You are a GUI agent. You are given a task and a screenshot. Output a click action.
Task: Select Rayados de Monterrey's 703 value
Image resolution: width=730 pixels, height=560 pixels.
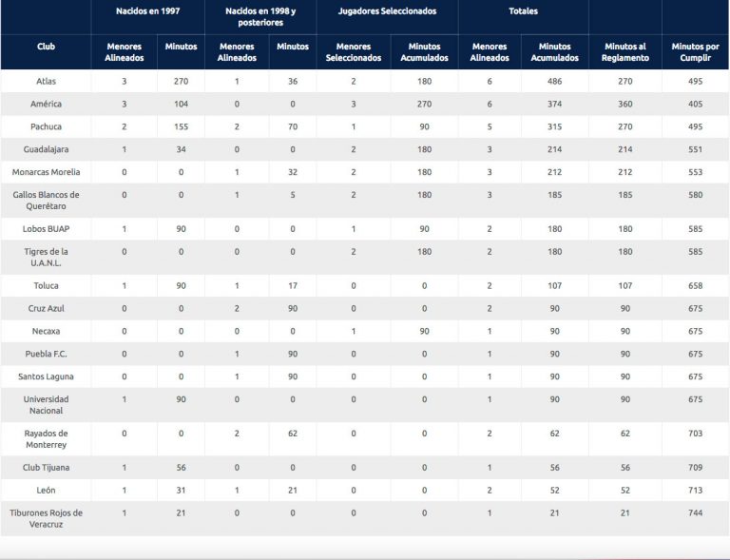pos(696,434)
